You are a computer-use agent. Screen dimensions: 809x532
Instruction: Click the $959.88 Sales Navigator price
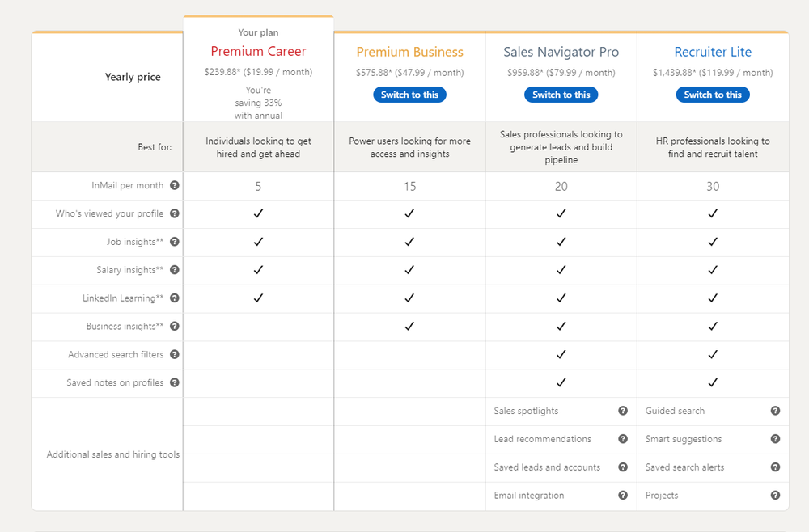coord(561,73)
